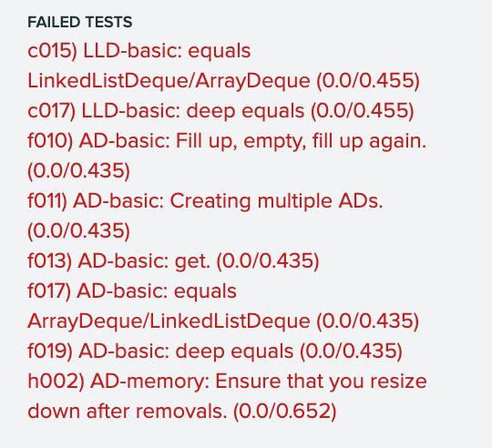The height and width of the screenshot is (448, 492).
Task: Click the (0.0/0.455) score on c017
Action: [x=363, y=111]
